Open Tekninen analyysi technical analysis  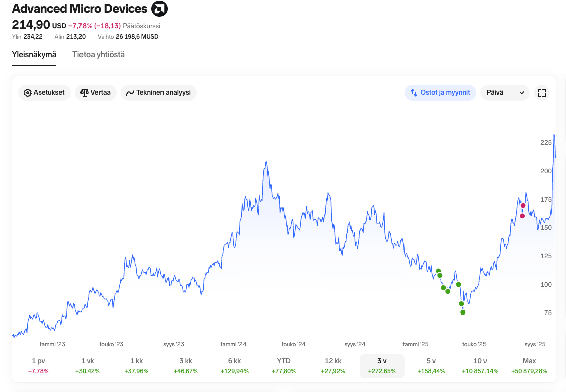[158, 93]
